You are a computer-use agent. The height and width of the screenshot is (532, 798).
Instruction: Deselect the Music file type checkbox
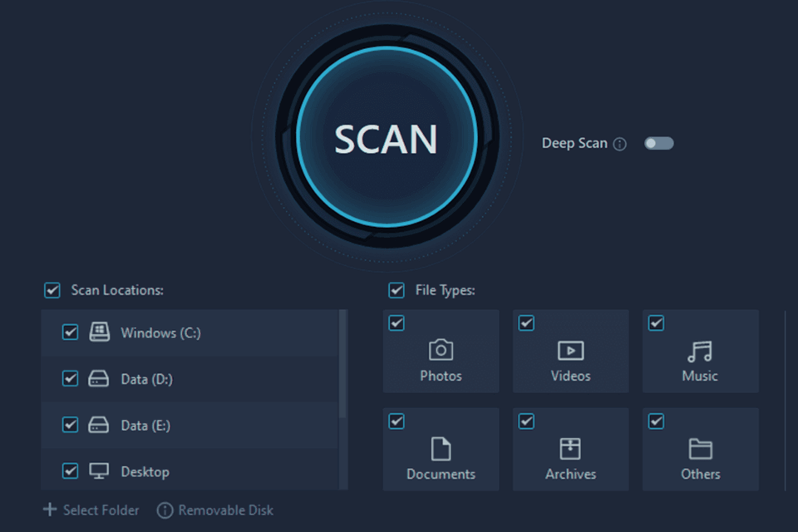(x=656, y=323)
